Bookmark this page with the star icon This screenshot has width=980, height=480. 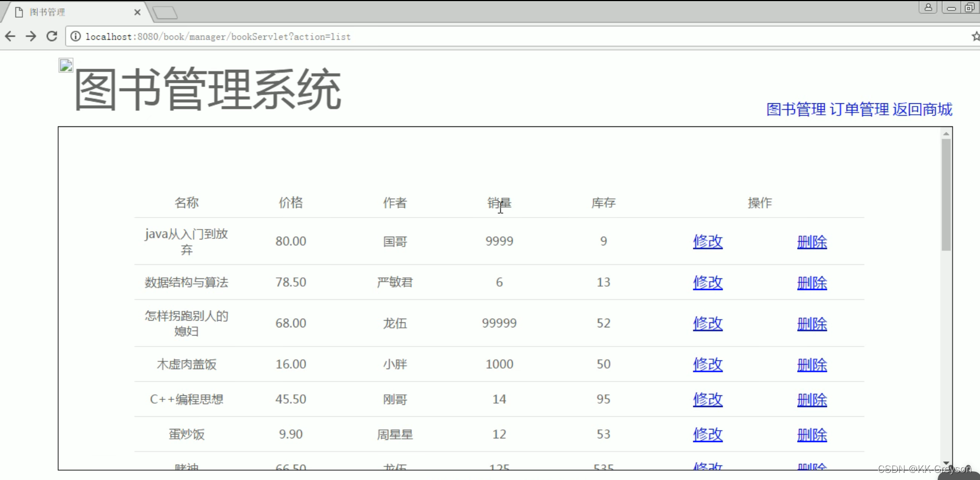click(x=976, y=36)
